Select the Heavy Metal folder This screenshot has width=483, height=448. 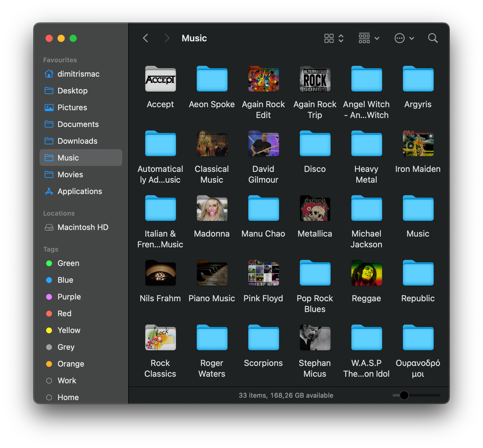coord(366,143)
